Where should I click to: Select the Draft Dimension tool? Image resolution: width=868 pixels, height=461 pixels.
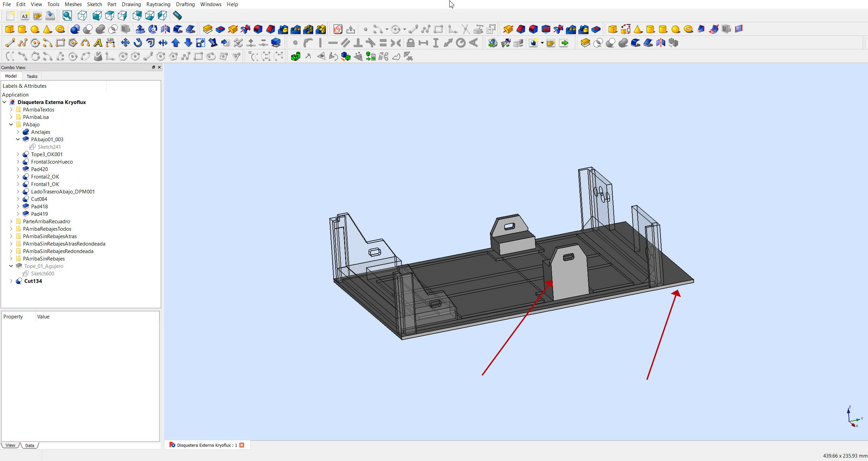(x=111, y=43)
